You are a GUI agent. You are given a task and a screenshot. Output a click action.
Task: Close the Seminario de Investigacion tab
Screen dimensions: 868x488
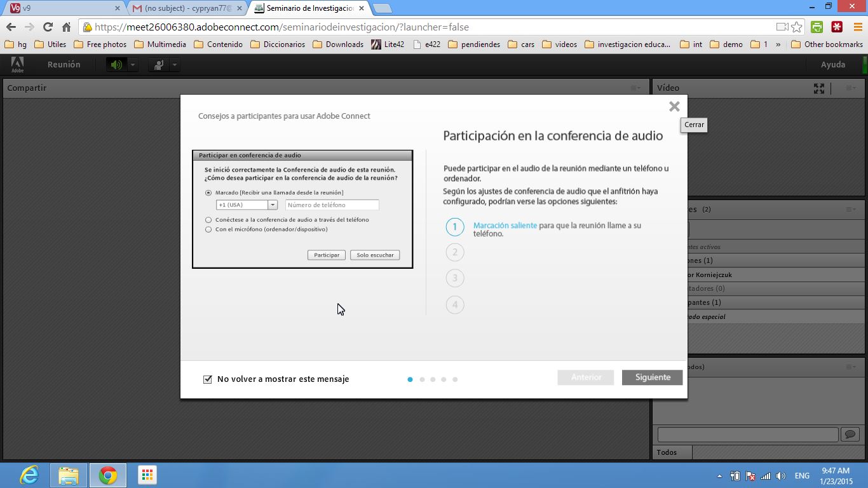coord(362,8)
